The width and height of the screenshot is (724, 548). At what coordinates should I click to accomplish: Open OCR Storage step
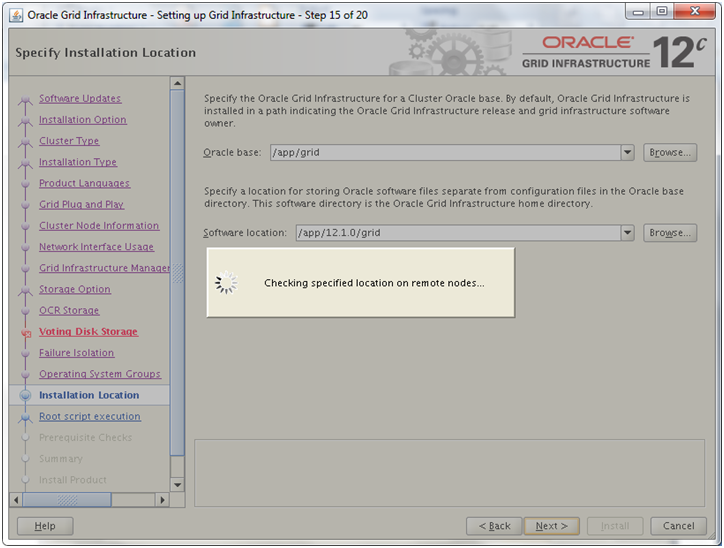pos(69,311)
